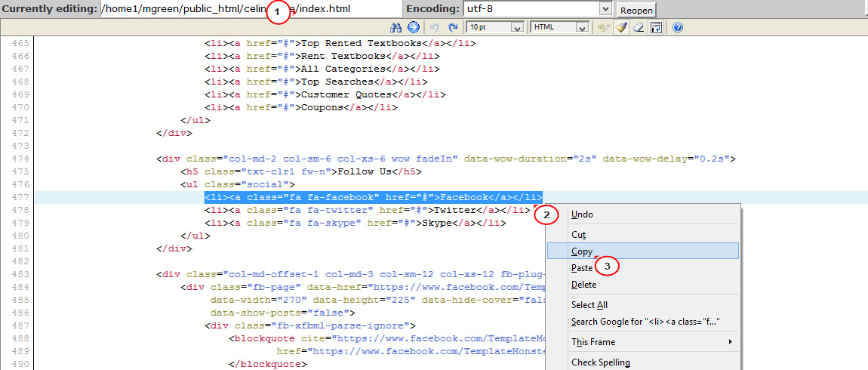This screenshot has width=868, height=370.
Task: Click the Top Searches code line
Action: [x=315, y=82]
